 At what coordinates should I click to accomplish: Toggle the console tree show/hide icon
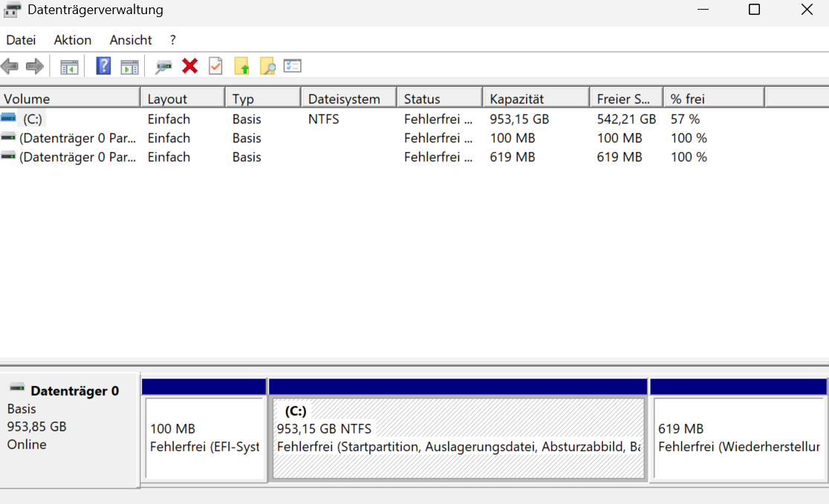click(69, 67)
